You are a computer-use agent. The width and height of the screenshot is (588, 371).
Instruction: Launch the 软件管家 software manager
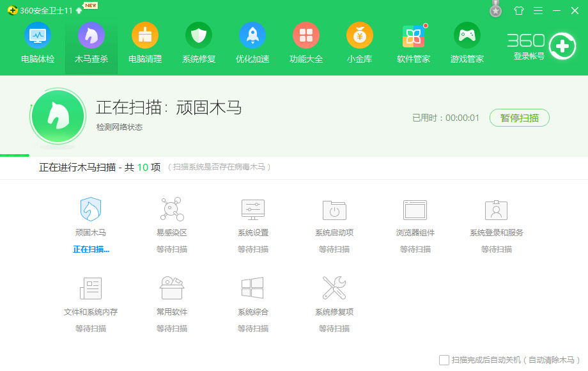click(x=413, y=42)
